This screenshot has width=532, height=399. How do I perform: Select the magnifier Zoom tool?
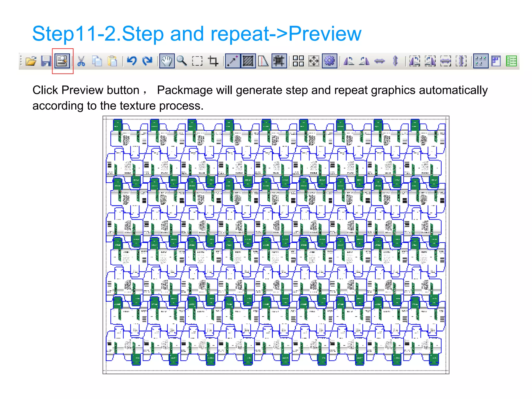(x=182, y=61)
